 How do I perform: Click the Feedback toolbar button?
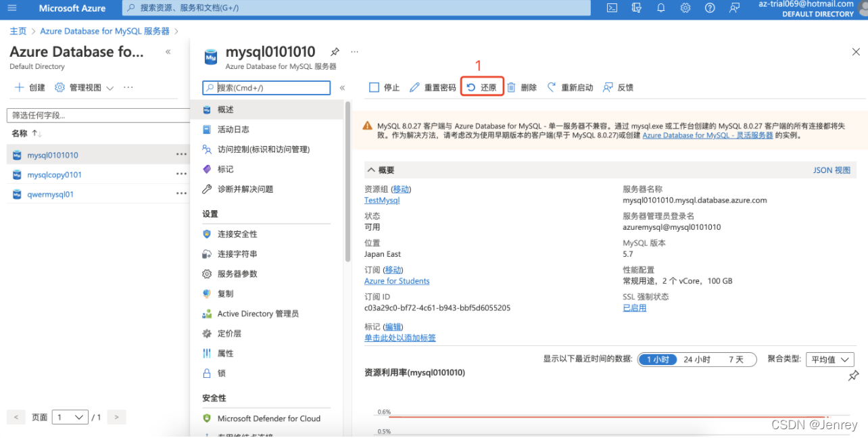tap(618, 88)
